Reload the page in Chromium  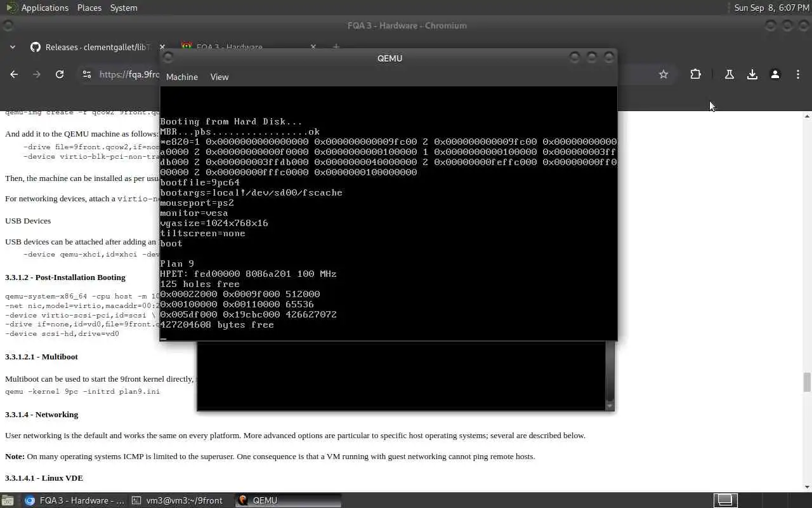click(x=60, y=74)
